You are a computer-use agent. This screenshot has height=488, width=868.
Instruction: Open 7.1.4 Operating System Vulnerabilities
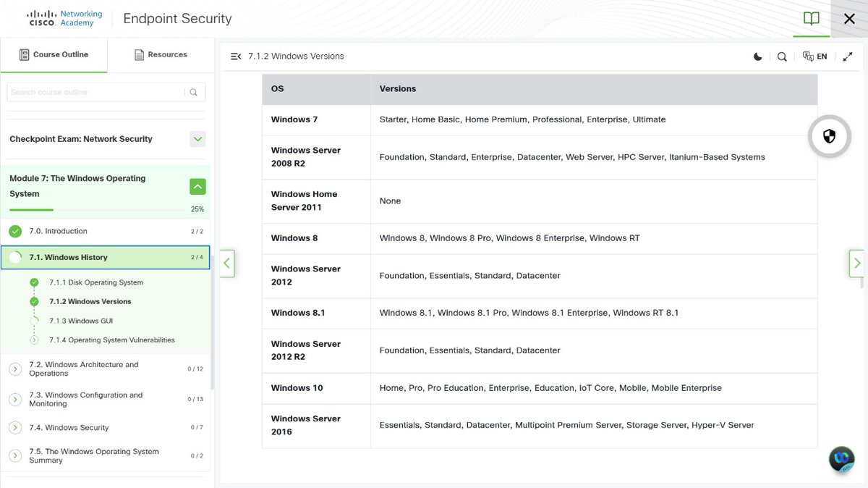pos(112,340)
